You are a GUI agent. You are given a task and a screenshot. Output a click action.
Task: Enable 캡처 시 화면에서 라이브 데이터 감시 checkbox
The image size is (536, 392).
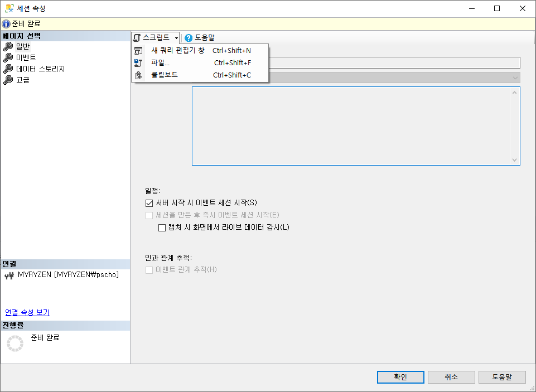[x=162, y=228]
